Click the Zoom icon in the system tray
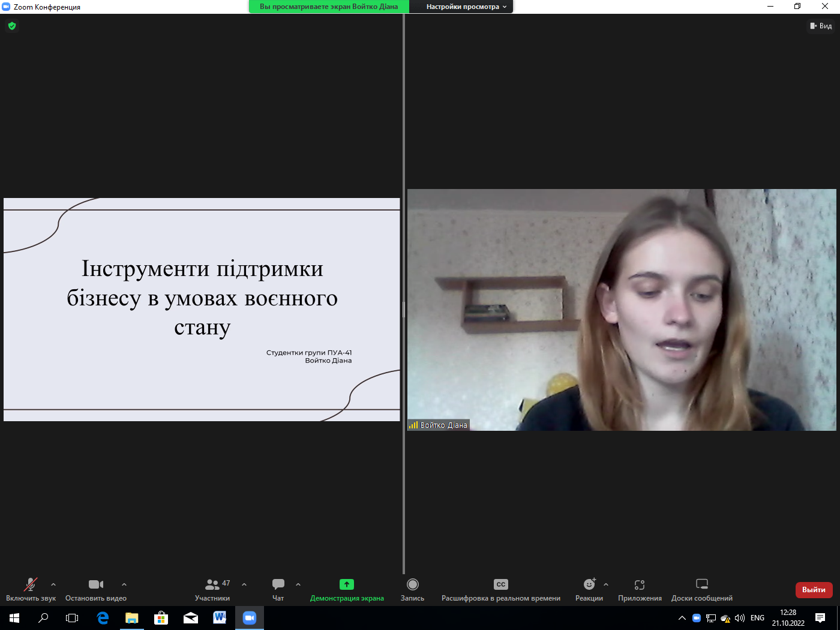 pyautogui.click(x=697, y=618)
